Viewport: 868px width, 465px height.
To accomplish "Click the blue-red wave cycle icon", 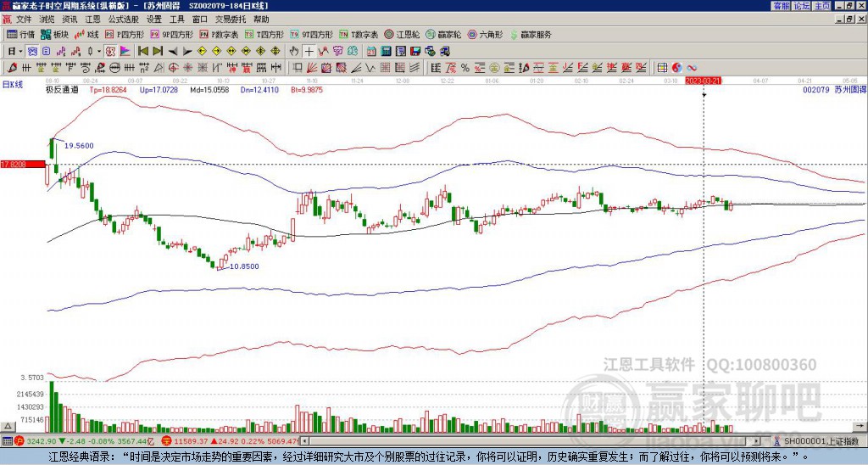I will pyautogui.click(x=692, y=67).
